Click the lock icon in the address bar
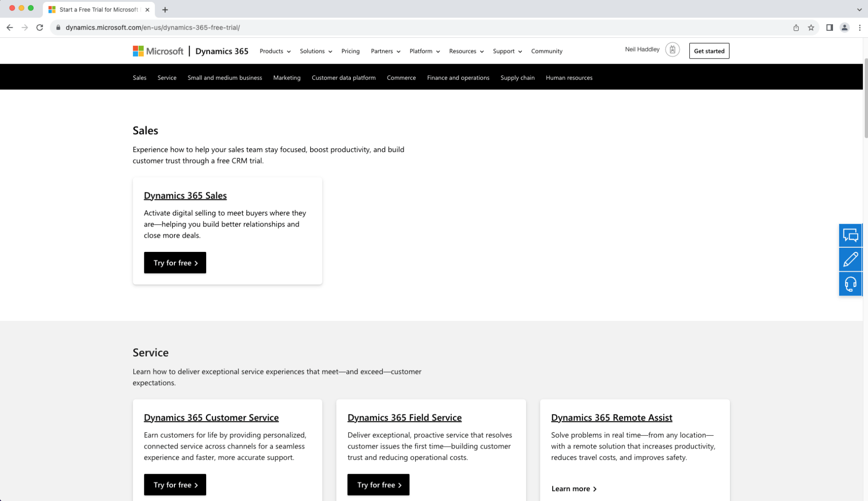The height and width of the screenshot is (501, 868). [x=58, y=27]
